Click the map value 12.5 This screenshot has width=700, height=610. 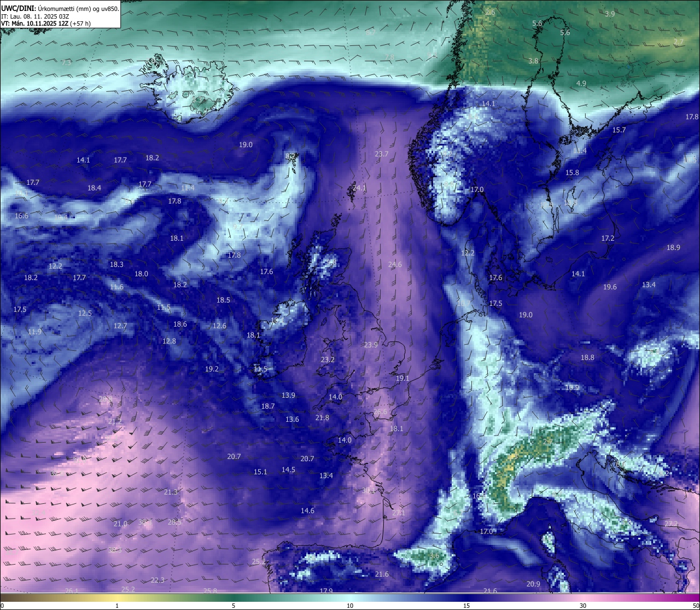pos(85,313)
